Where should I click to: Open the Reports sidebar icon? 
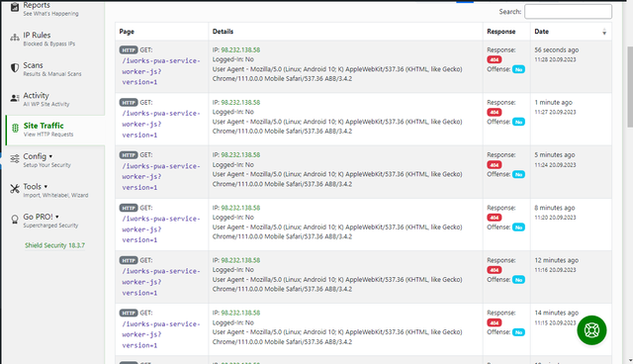pyautogui.click(x=15, y=7)
